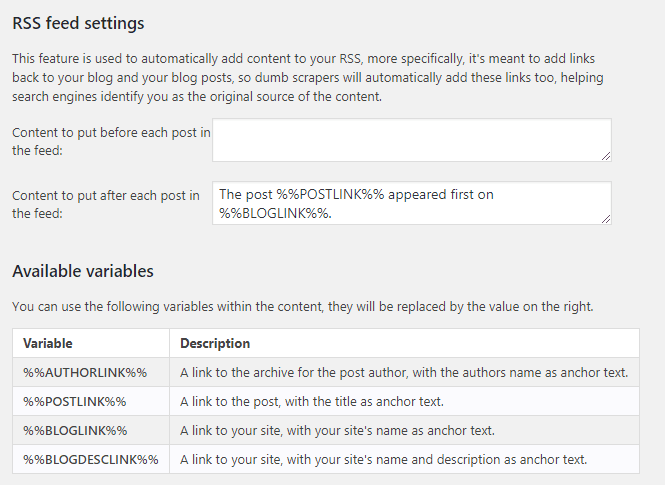Pick the %%BLOGDESCLINK%% variable cell
This screenshot has width=665, height=485.
point(91,459)
